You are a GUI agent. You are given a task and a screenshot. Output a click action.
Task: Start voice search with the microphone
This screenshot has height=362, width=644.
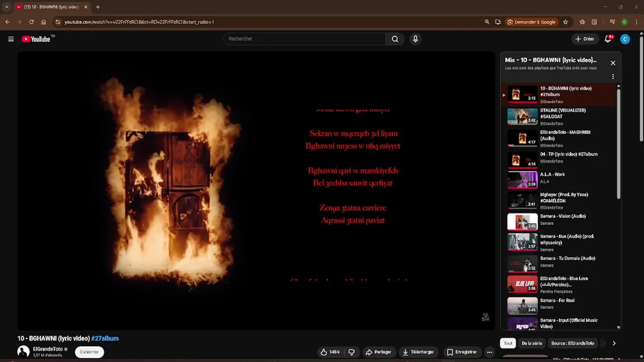click(415, 39)
